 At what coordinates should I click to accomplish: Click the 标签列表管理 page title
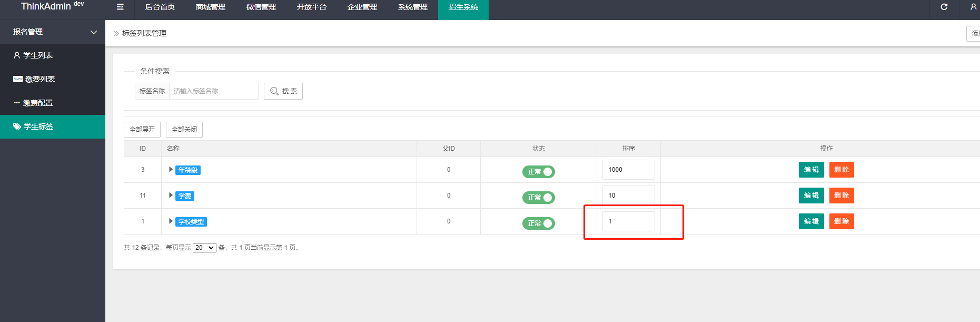tap(144, 33)
